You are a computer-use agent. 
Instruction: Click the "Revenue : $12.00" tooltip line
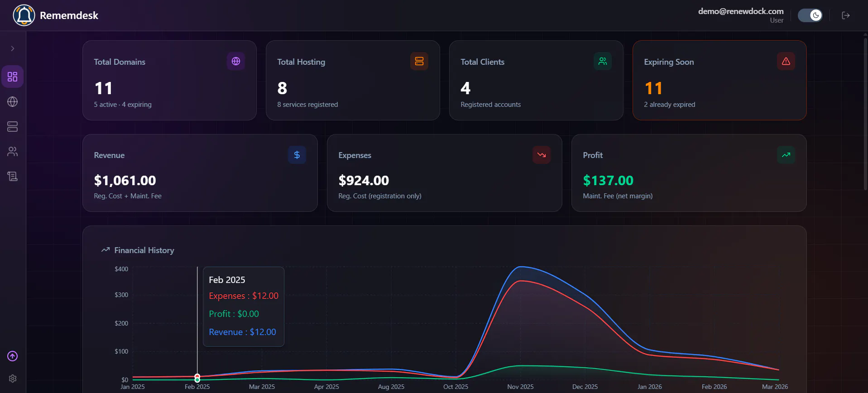242,332
